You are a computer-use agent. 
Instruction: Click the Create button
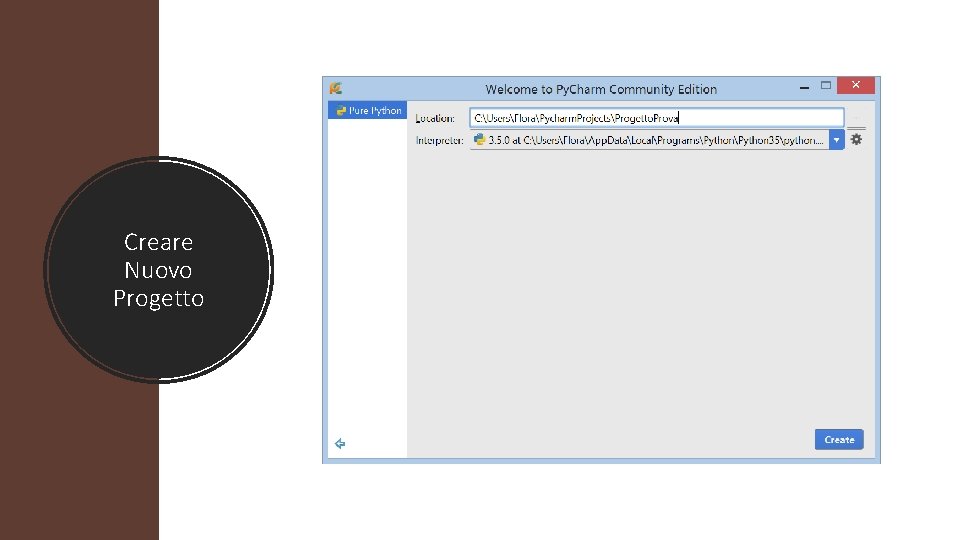pos(839,440)
